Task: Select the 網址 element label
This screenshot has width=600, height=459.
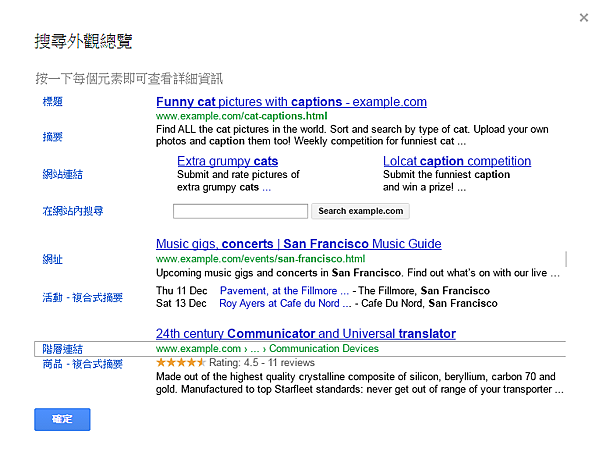Action: tap(52, 259)
